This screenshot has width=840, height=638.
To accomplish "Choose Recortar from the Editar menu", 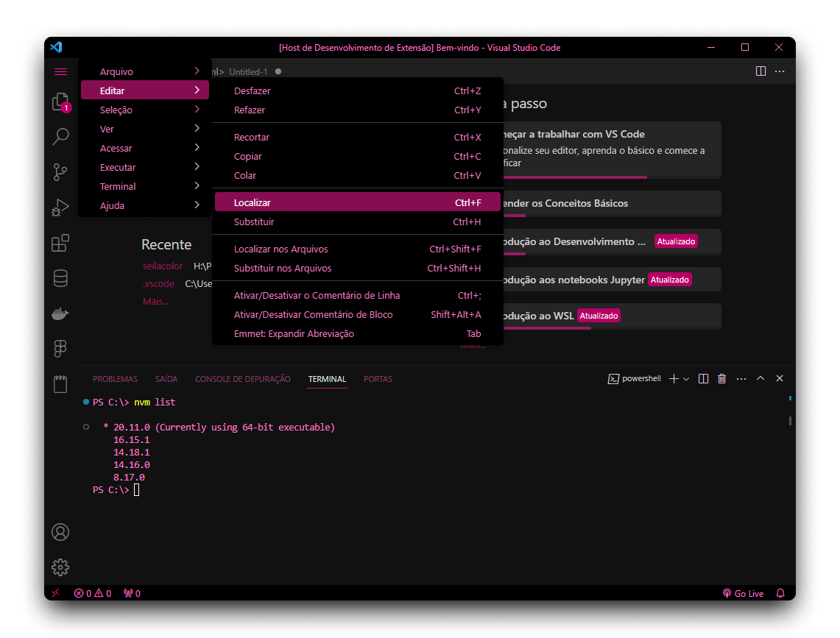I will pos(357,137).
